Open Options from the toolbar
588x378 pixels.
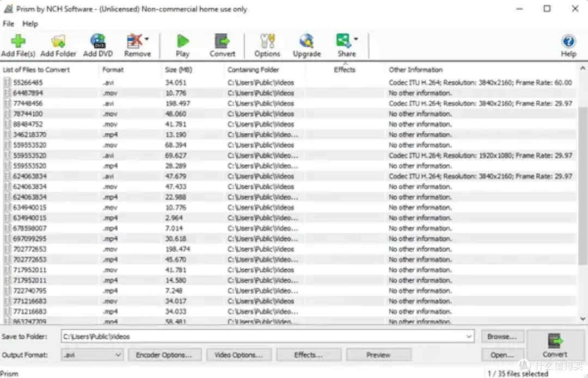(x=267, y=45)
